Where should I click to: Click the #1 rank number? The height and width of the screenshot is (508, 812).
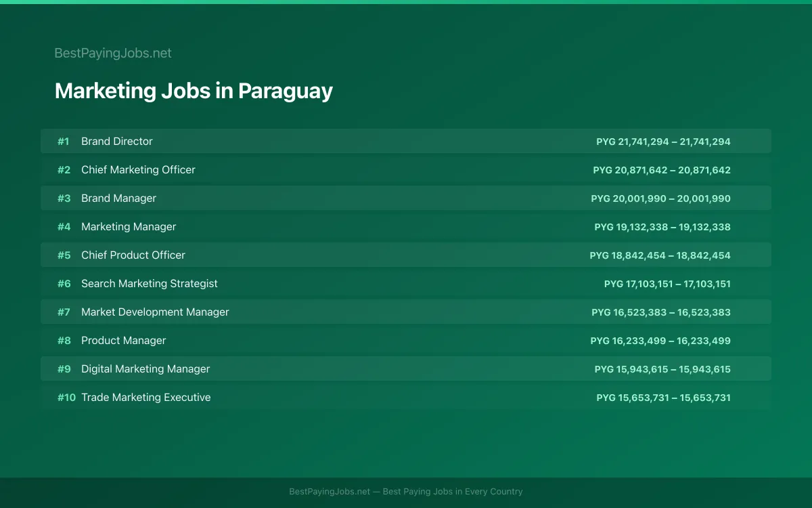pyautogui.click(x=64, y=142)
